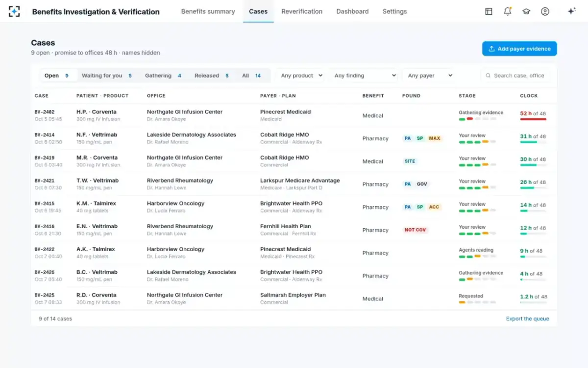Click the 31 h clock bar of BV-2414
Viewport: 588px width, 368px height.
click(x=533, y=142)
